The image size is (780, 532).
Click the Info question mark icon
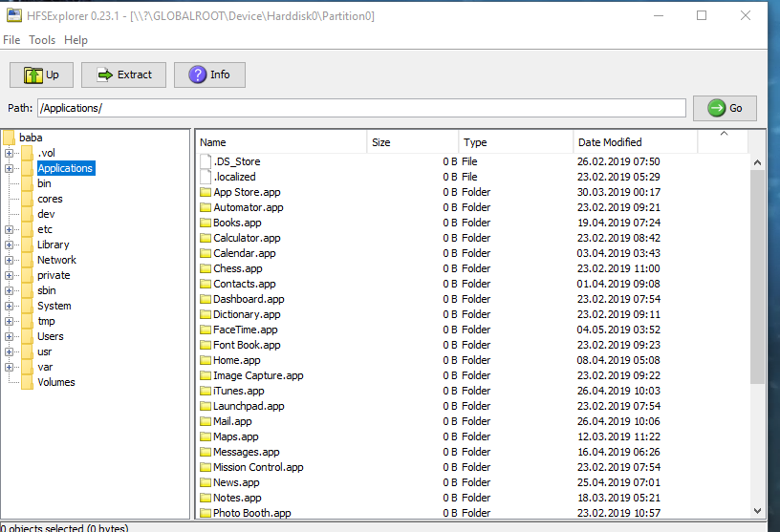(x=198, y=74)
